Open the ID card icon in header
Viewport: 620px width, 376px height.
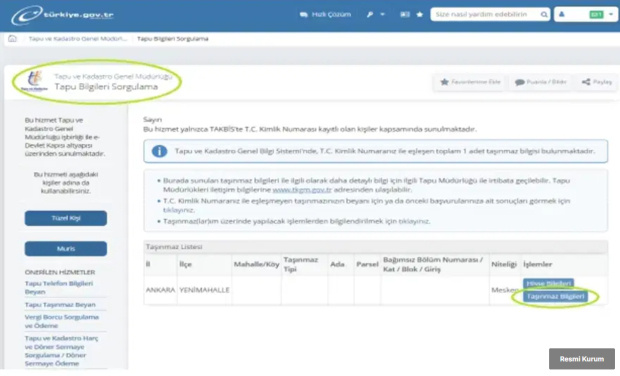[405, 14]
